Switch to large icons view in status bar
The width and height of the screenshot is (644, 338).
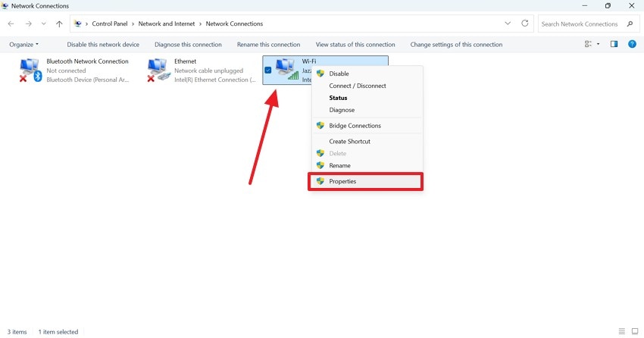pyautogui.click(x=635, y=331)
